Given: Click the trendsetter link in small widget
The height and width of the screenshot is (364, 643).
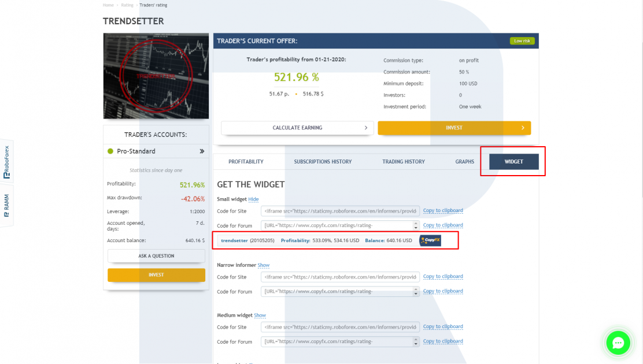Looking at the screenshot, I should [234, 240].
